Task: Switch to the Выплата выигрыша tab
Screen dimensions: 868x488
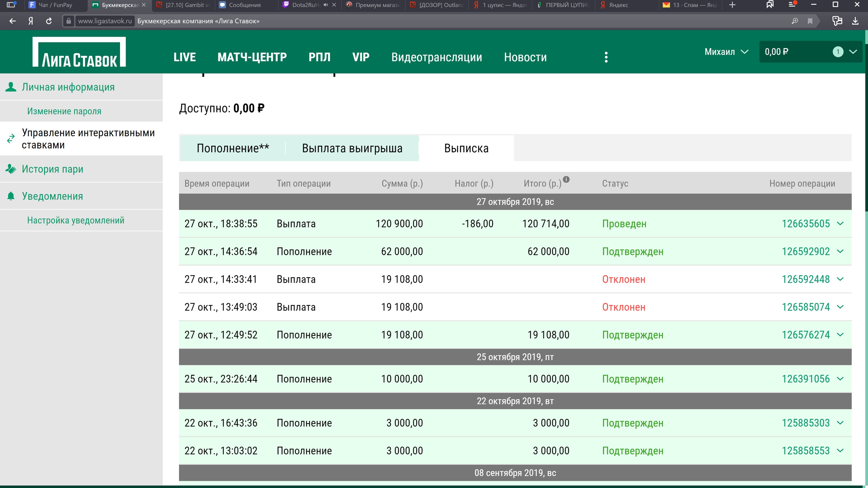Action: [x=352, y=148]
